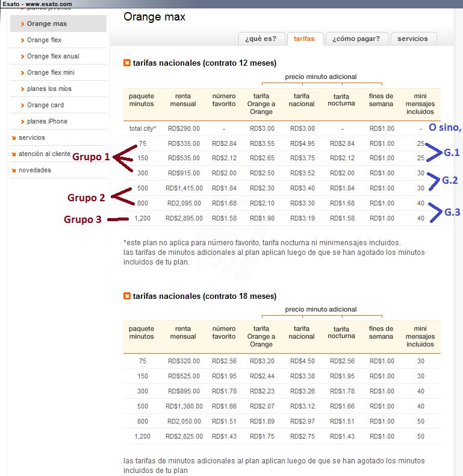The height and width of the screenshot is (476, 463).
Task: Click arrow icon beside Orange max
Action: pos(22,24)
